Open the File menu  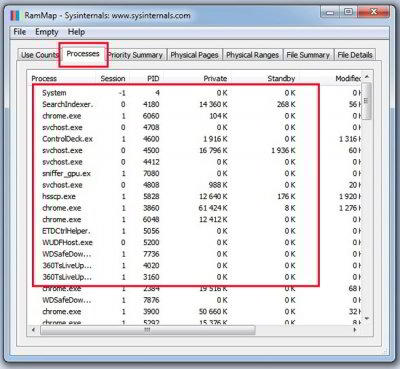click(x=20, y=32)
